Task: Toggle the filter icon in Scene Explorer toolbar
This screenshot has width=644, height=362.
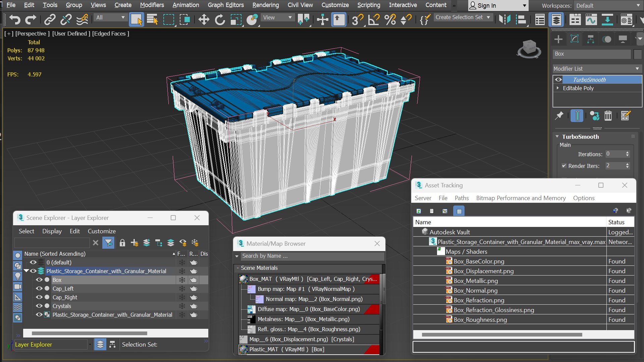Action: point(108,243)
